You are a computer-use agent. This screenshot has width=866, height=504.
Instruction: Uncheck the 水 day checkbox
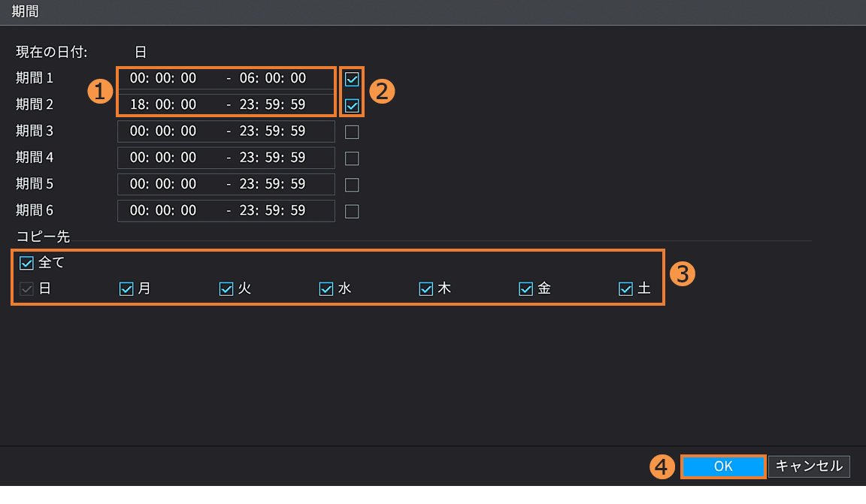(x=326, y=289)
